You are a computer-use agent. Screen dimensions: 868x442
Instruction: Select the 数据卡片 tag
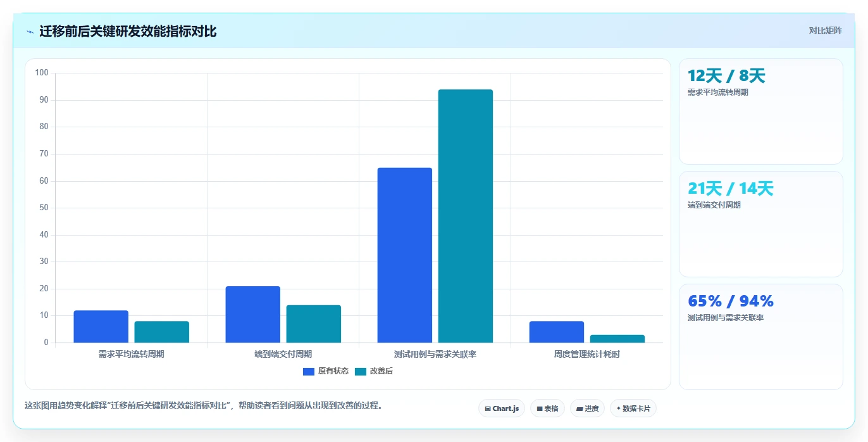[x=633, y=408]
